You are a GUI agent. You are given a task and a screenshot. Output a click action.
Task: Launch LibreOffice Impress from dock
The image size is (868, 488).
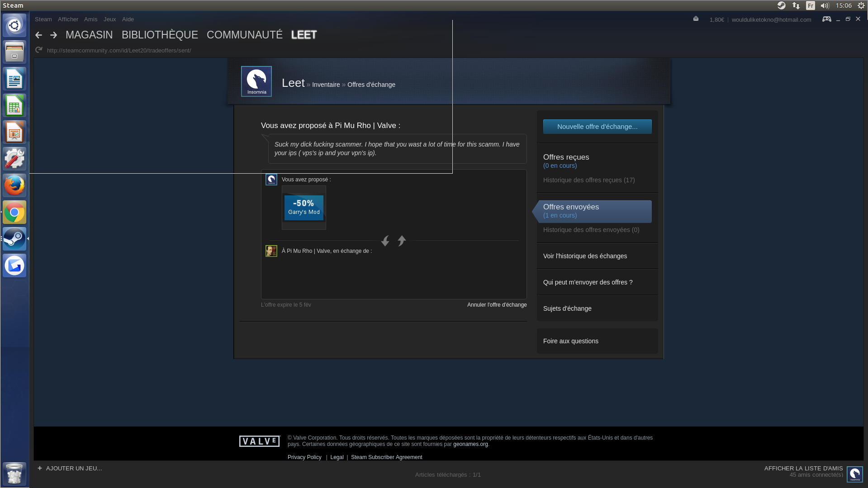pos(14,132)
